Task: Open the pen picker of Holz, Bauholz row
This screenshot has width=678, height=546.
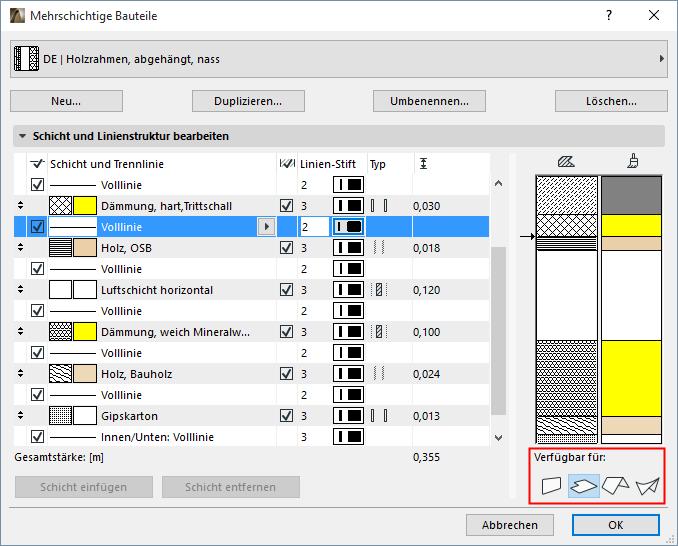Action: [x=349, y=374]
